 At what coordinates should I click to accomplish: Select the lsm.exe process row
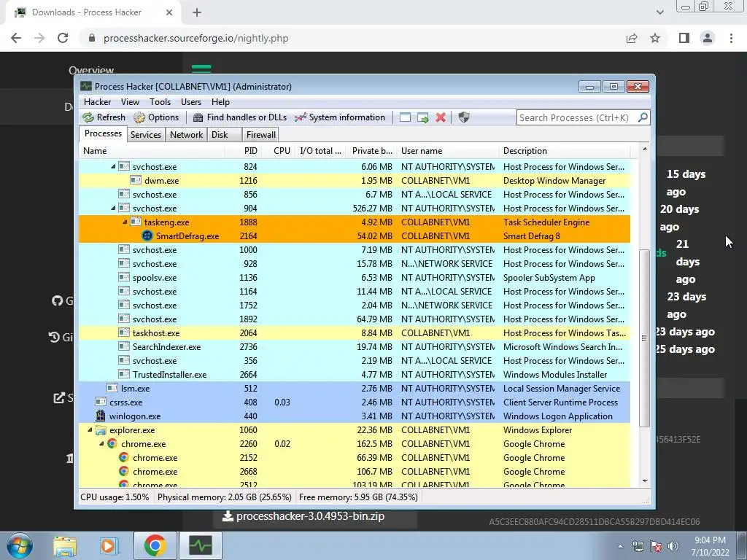click(355, 388)
